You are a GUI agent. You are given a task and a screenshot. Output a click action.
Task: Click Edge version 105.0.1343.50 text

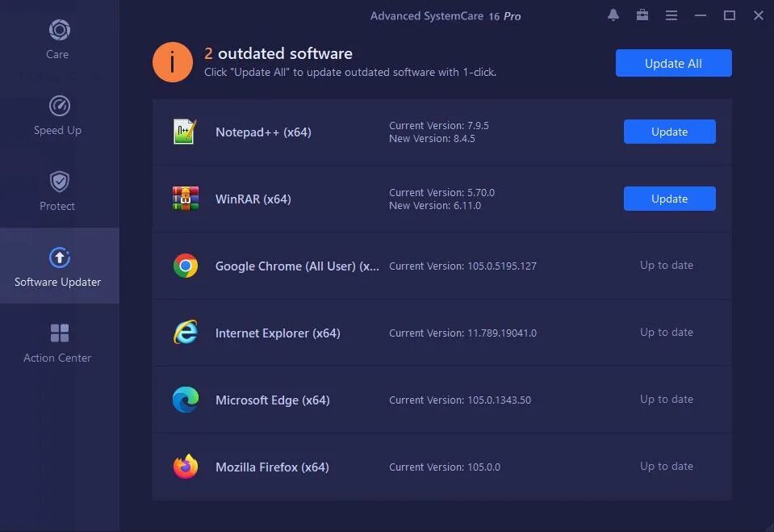tap(460, 400)
